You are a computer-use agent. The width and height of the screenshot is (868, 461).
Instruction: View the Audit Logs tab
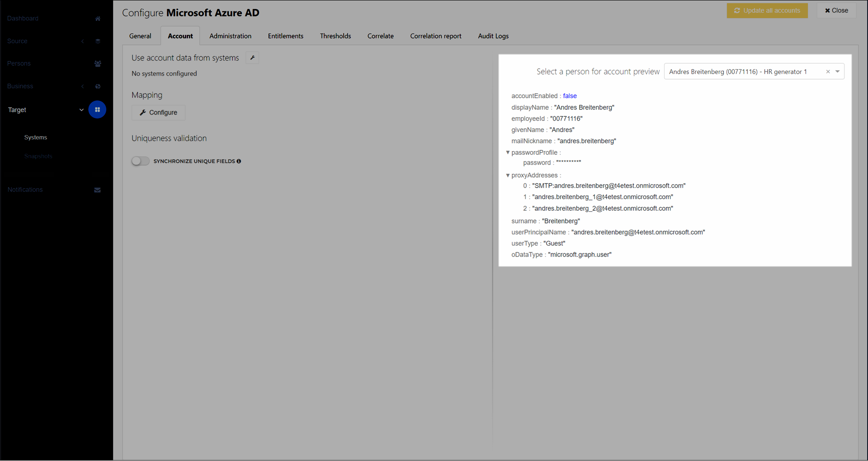(493, 36)
